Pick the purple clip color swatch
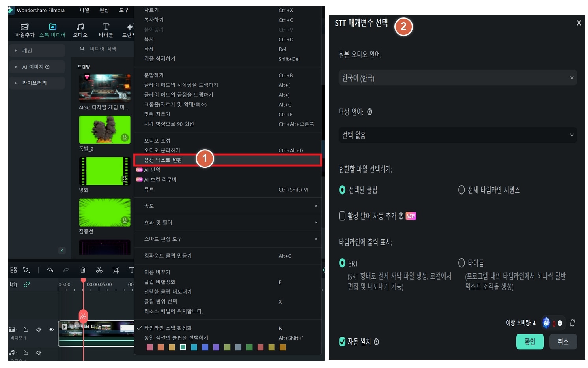This screenshot has width=588, height=368. pos(216,347)
